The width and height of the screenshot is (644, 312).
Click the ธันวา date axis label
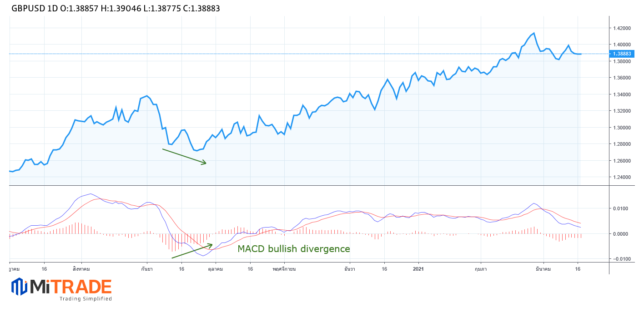[x=350, y=269]
